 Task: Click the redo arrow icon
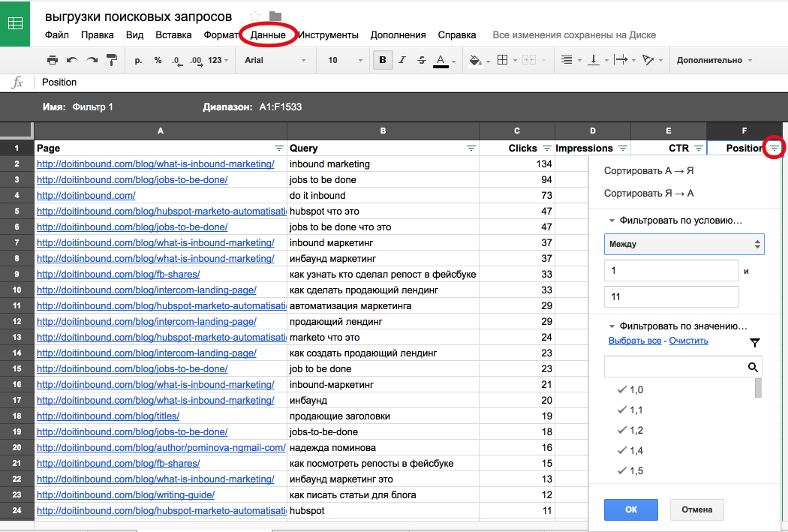tap(92, 60)
